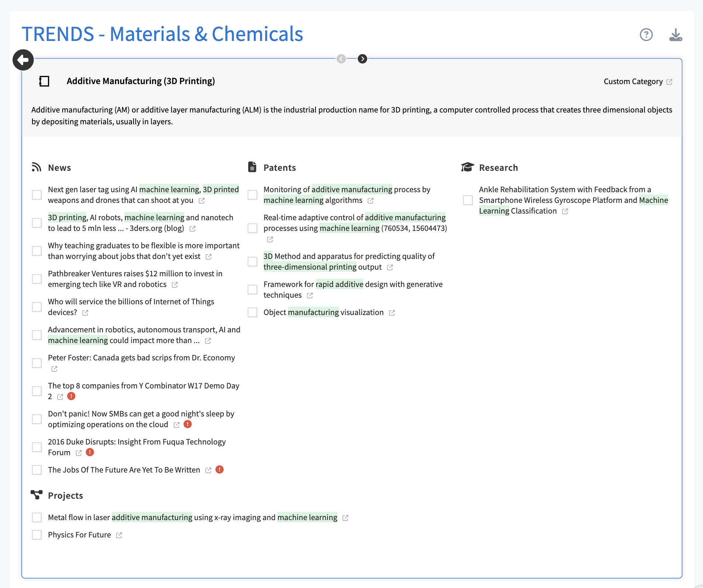
Task: Check the Ankle Rehabilitation System research item
Action: click(x=468, y=200)
